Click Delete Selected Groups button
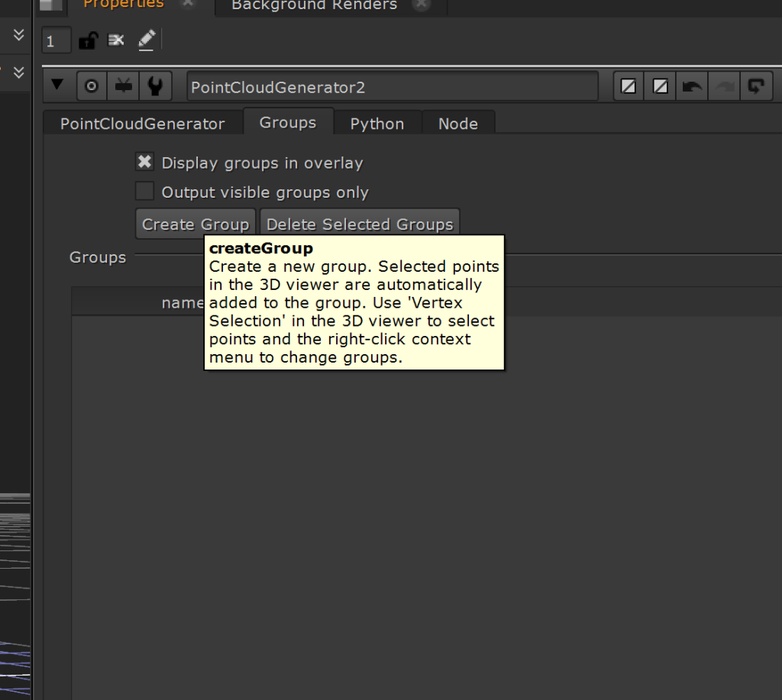Screen dimensions: 782x700 (x=360, y=224)
